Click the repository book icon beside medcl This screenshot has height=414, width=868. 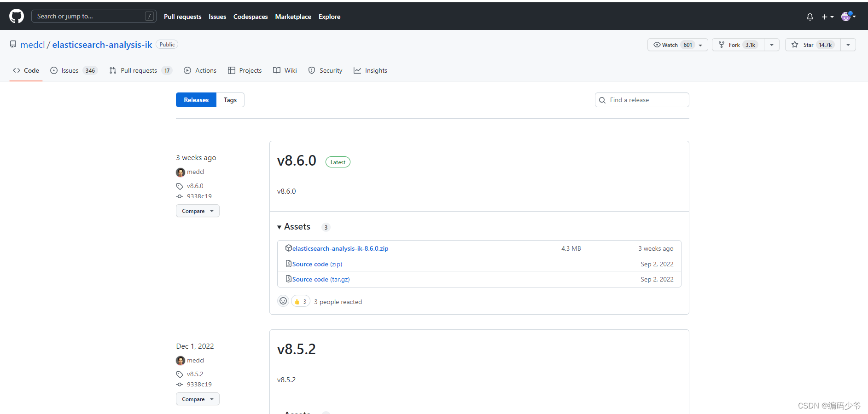tap(13, 45)
